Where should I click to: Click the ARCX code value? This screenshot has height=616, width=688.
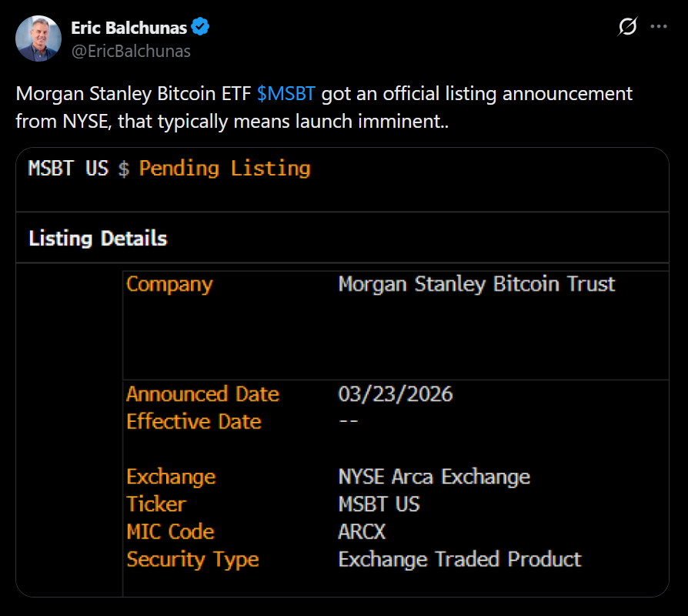(x=362, y=532)
